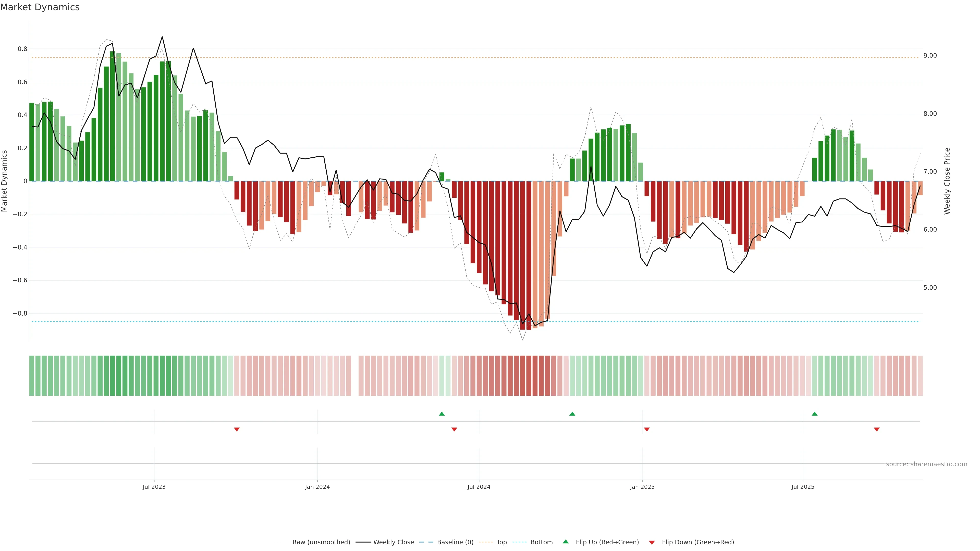Toggle the Raw (unsmoothed) legend entry
The width and height of the screenshot is (980, 551).
click(321, 542)
